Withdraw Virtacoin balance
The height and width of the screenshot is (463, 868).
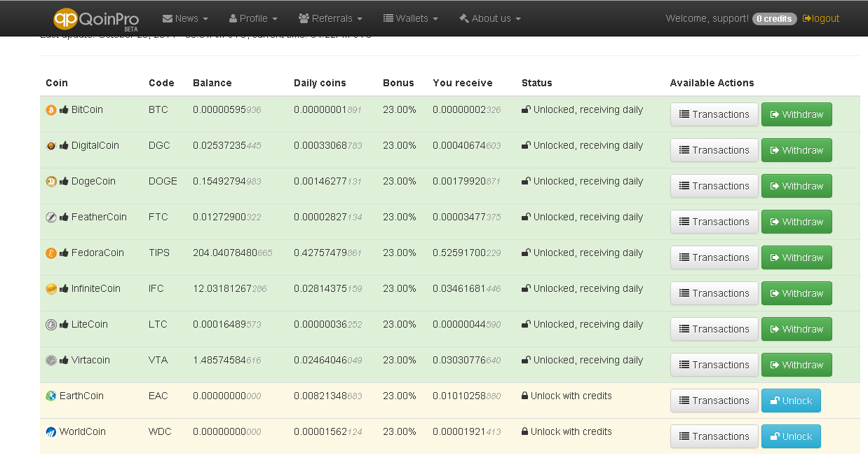(796, 365)
